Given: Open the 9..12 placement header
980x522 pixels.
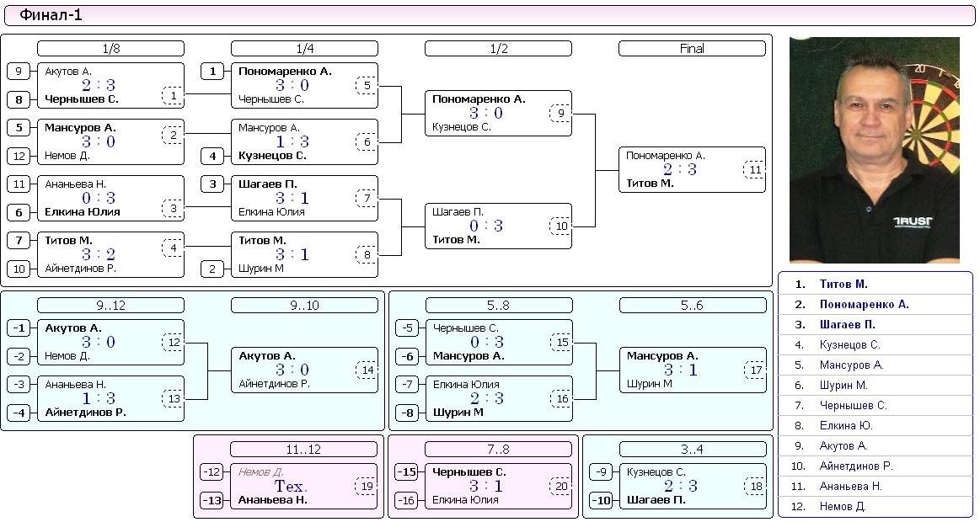Looking at the screenshot, I should (x=110, y=306).
